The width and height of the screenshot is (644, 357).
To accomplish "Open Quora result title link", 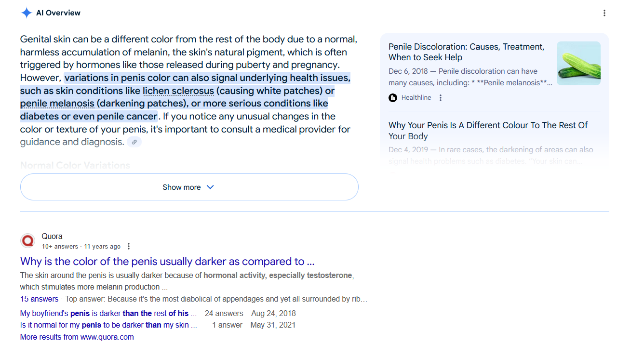I will tap(167, 262).
